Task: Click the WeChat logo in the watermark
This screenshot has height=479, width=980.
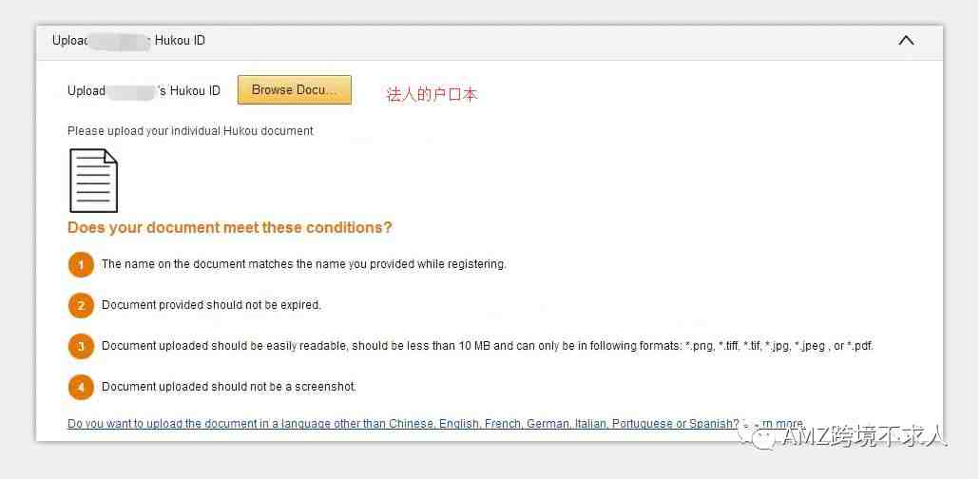Action: (x=757, y=435)
